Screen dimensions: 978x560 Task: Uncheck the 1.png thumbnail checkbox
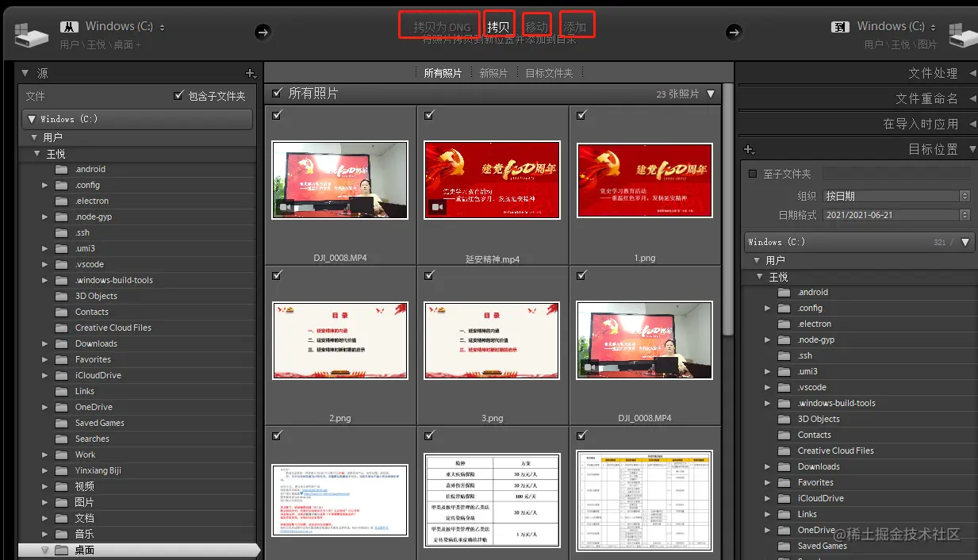[x=581, y=115]
